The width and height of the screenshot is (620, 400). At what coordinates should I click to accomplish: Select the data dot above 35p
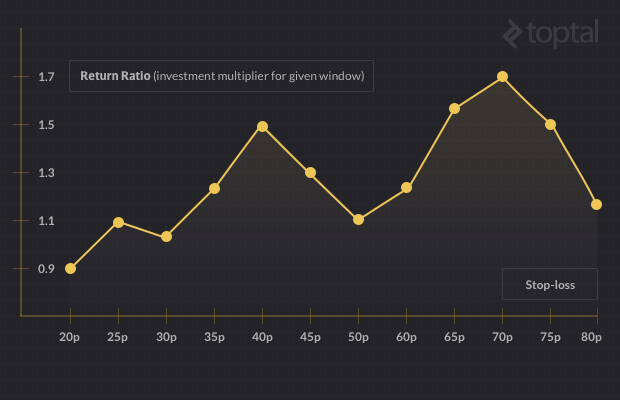click(x=214, y=189)
